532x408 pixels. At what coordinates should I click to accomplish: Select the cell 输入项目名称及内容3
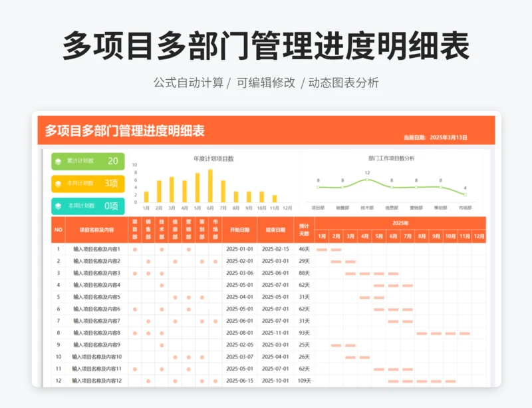coord(96,273)
